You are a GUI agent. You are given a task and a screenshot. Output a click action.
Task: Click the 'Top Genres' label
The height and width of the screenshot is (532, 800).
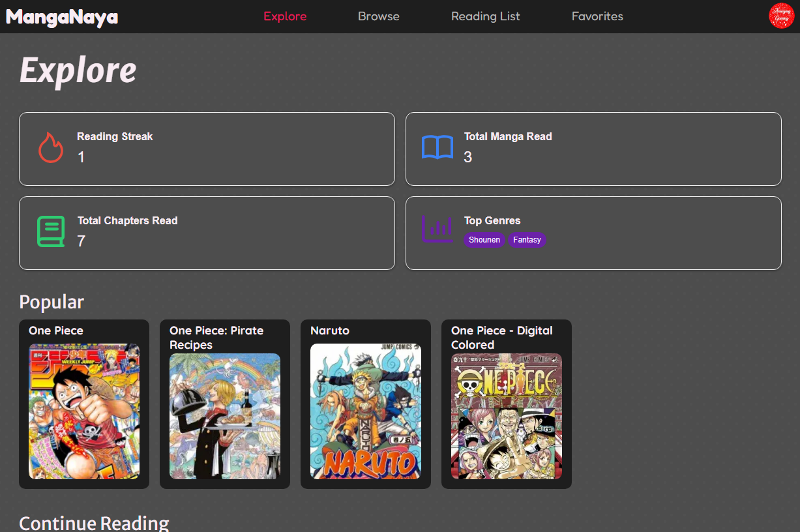tap(492, 220)
